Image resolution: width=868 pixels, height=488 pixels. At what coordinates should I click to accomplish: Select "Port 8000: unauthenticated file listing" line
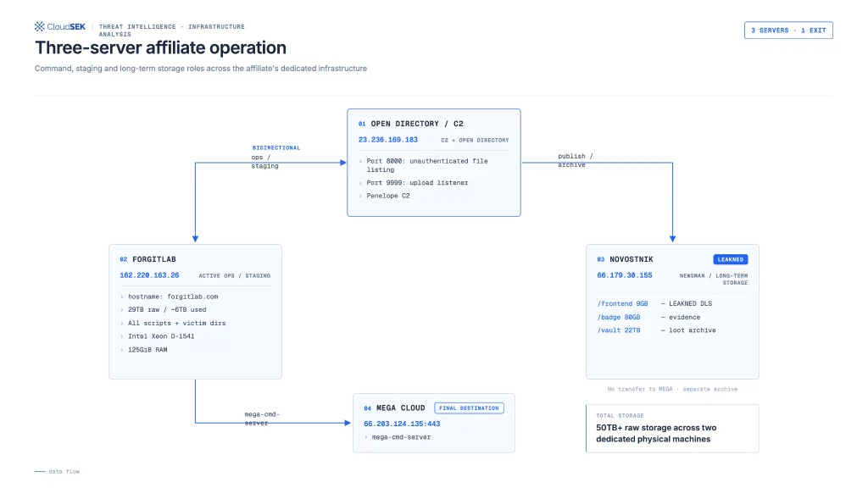(427, 165)
